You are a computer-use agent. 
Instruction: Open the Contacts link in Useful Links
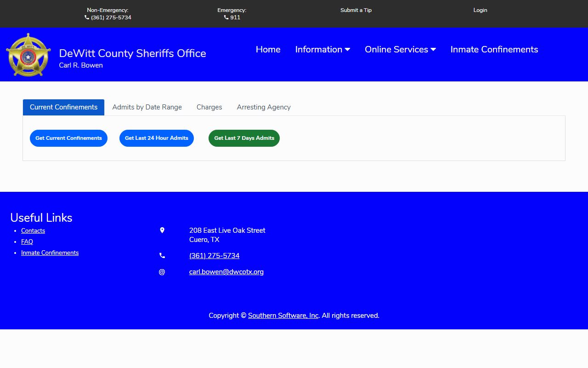point(33,231)
